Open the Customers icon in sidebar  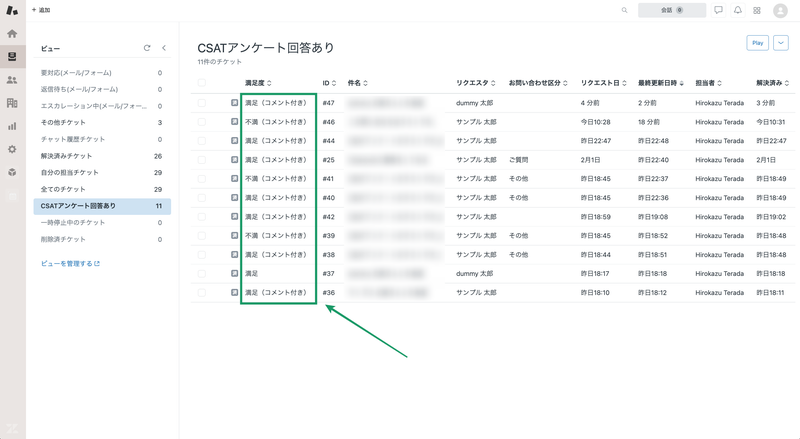tap(12, 80)
